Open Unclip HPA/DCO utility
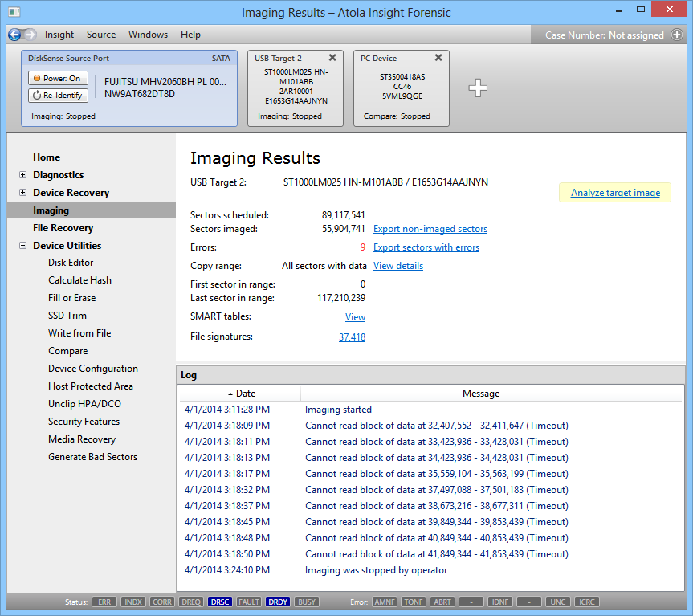The width and height of the screenshot is (693, 616). [85, 404]
